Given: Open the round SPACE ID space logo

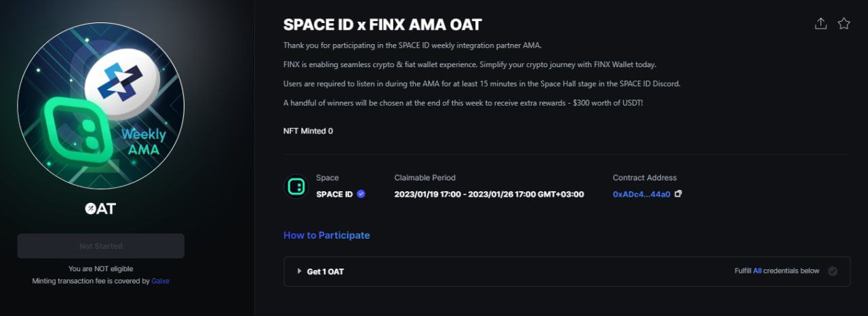Looking at the screenshot, I should (296, 186).
